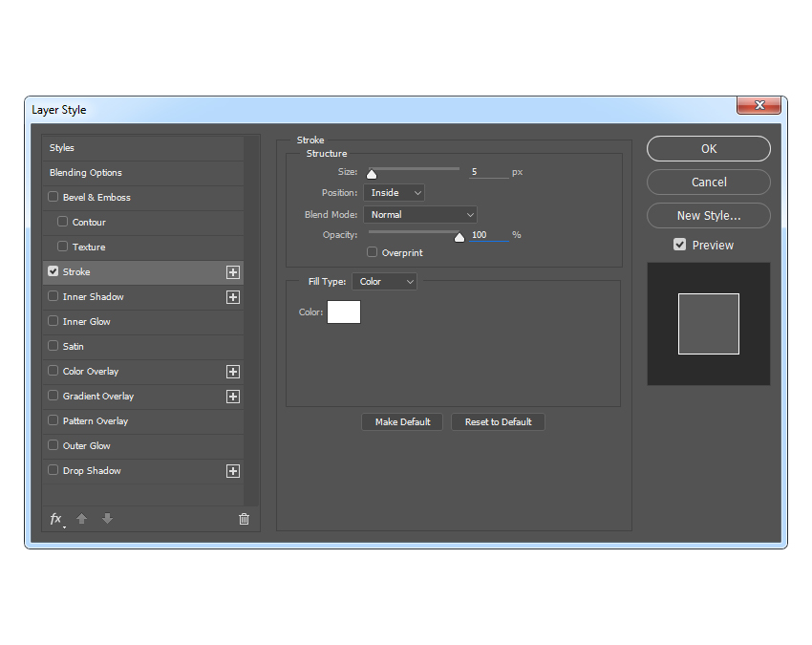Image resolution: width=812 pixels, height=645 pixels.
Task: Toggle the Overprint checkbox
Action: (x=373, y=253)
